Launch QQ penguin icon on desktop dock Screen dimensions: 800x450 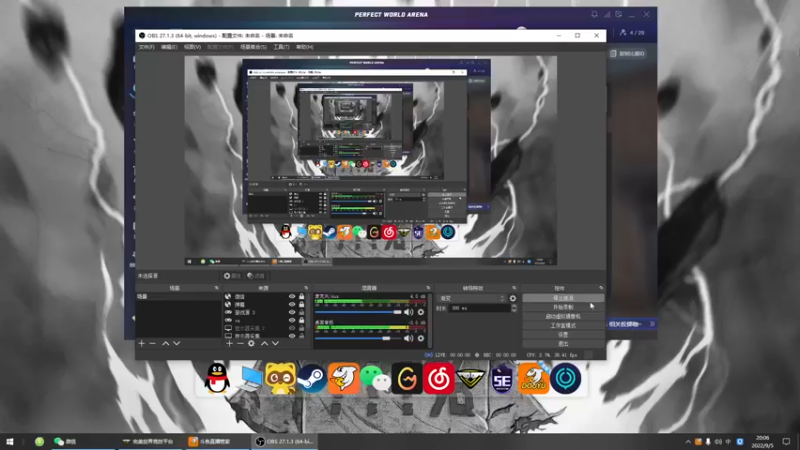[217, 379]
